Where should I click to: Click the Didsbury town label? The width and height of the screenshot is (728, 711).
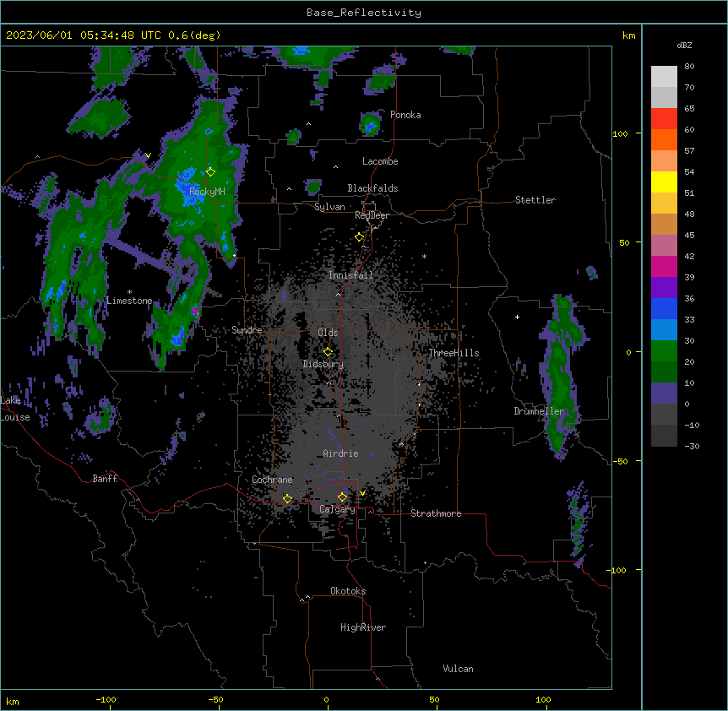point(323,364)
